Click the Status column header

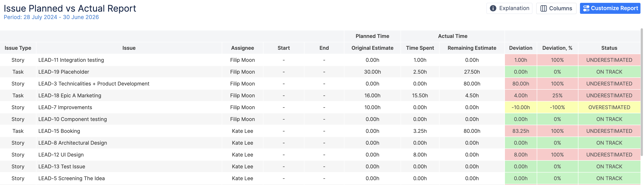[609, 48]
